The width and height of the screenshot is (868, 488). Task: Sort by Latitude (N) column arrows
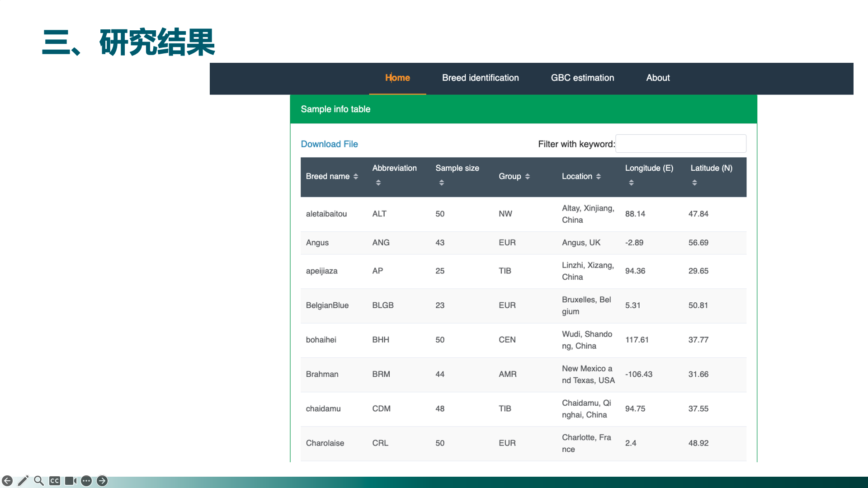[695, 183]
